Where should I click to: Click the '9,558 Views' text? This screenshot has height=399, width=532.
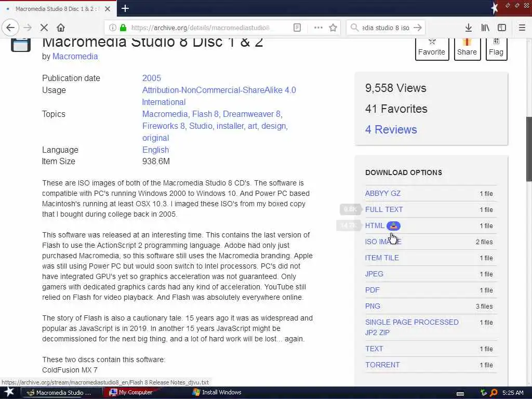(395, 88)
